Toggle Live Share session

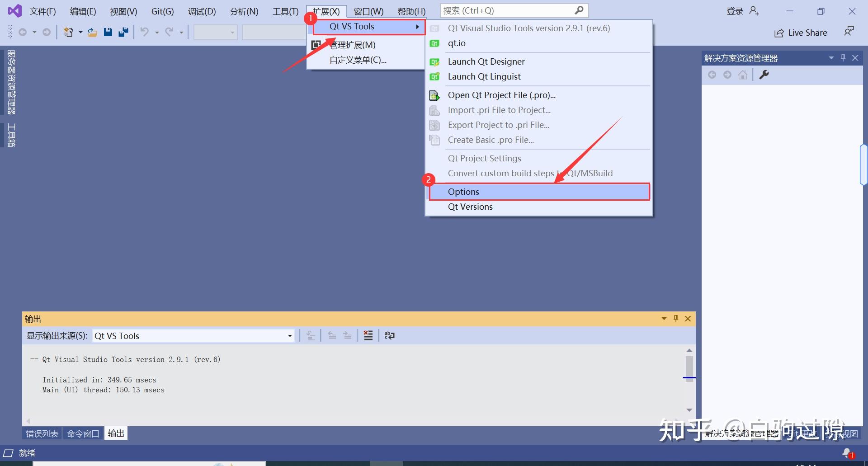pos(801,32)
